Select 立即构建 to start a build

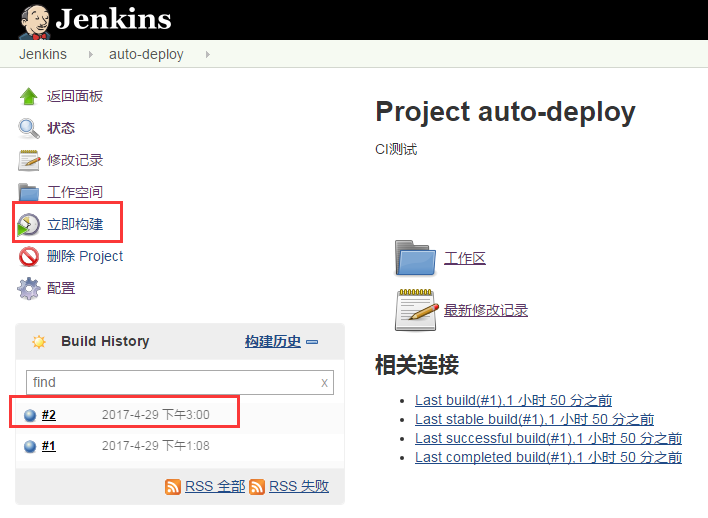click(75, 224)
